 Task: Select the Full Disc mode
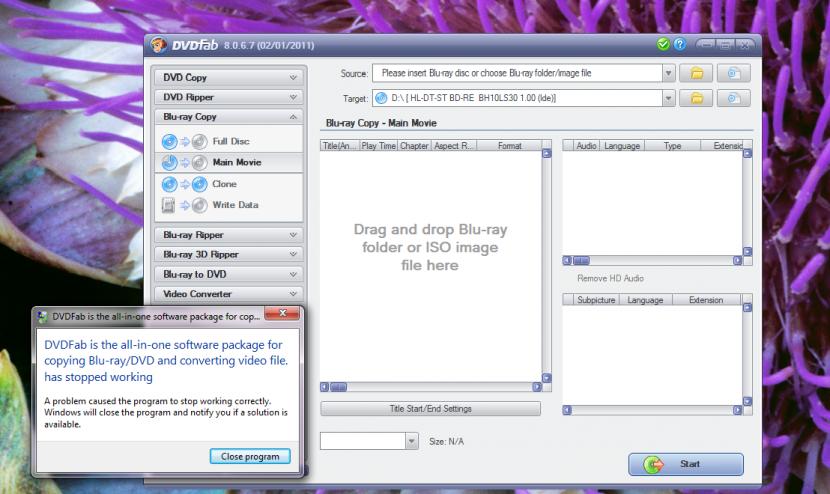coord(229,141)
